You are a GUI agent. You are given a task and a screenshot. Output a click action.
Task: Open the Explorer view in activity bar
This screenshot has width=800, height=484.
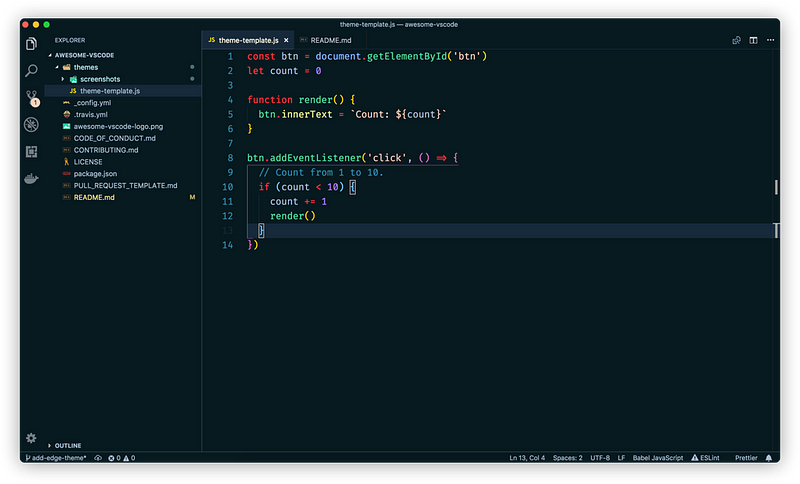coord(31,44)
